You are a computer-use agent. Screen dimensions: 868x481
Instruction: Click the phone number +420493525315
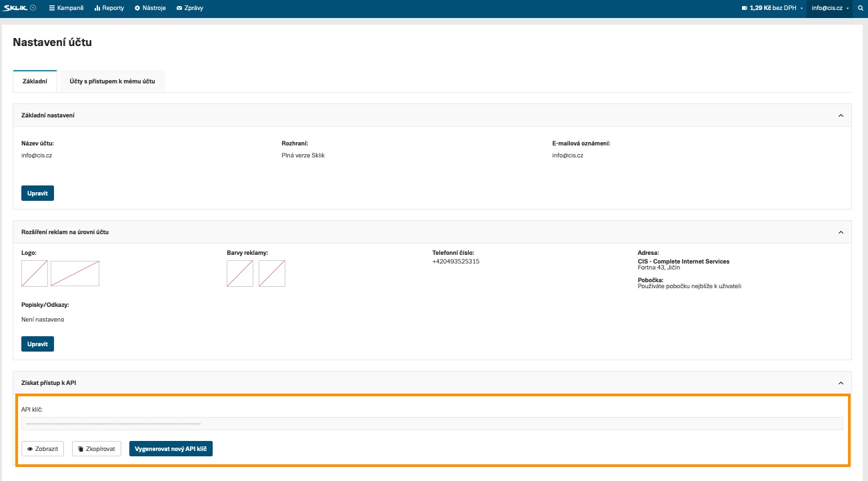(x=456, y=262)
